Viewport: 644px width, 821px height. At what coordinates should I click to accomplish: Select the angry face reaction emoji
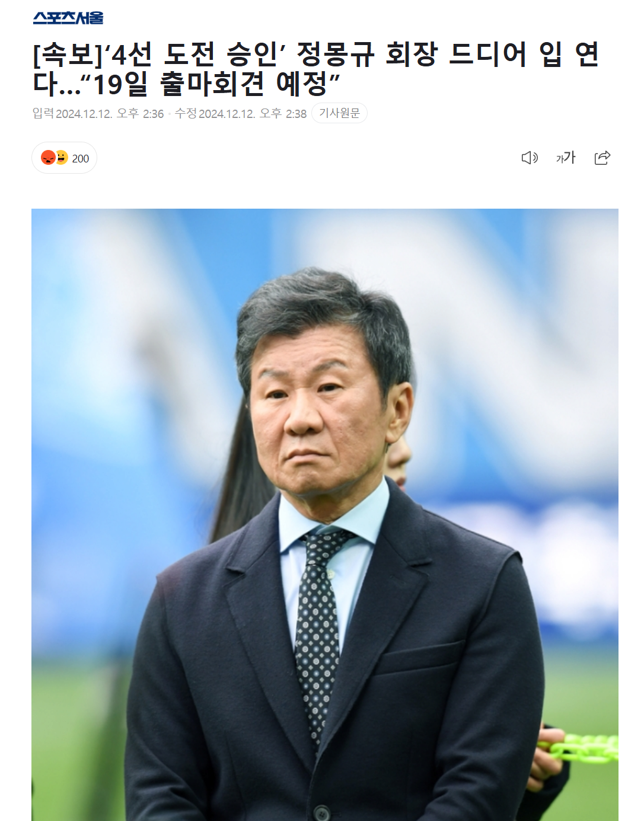click(x=48, y=158)
